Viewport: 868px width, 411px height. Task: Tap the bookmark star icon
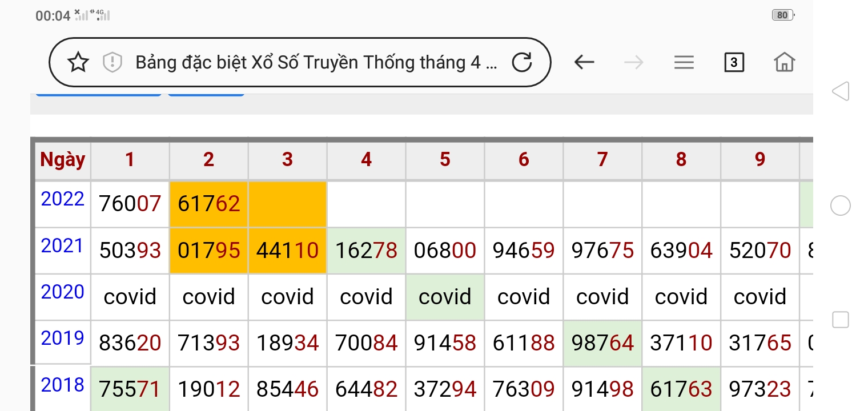coord(78,62)
